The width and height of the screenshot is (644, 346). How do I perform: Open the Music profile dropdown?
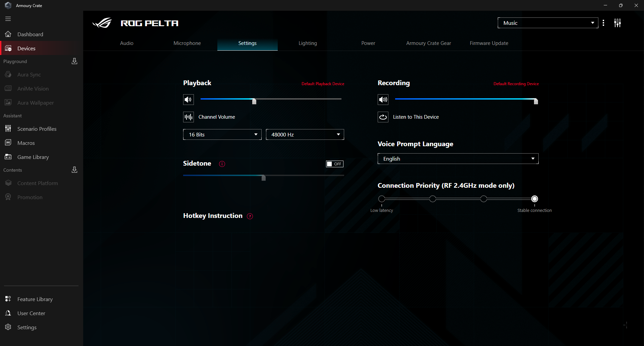click(x=548, y=23)
